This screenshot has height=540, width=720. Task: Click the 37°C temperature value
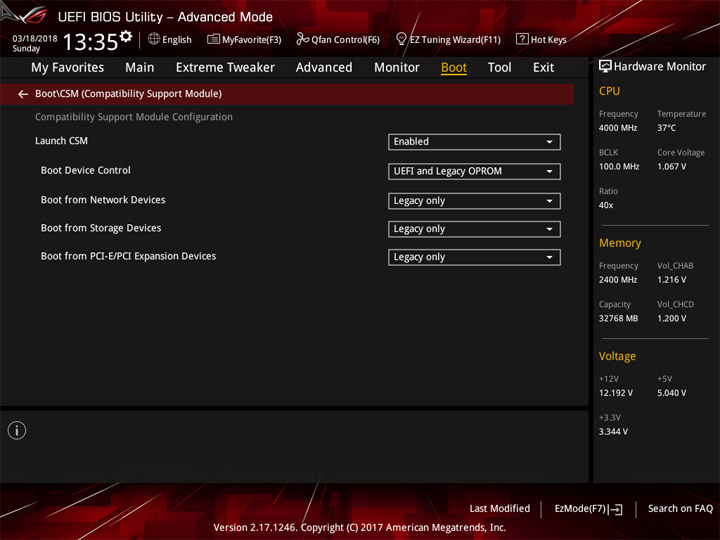[666, 128]
